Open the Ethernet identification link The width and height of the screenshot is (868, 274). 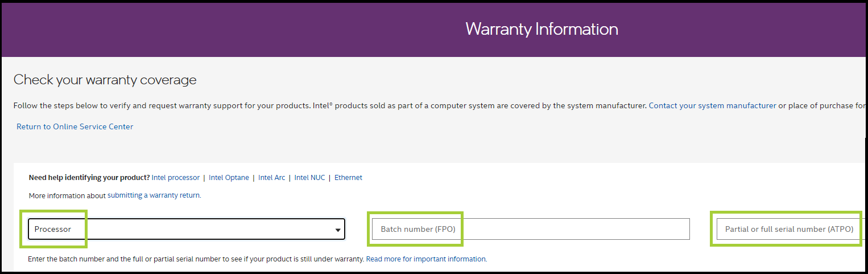(x=348, y=178)
